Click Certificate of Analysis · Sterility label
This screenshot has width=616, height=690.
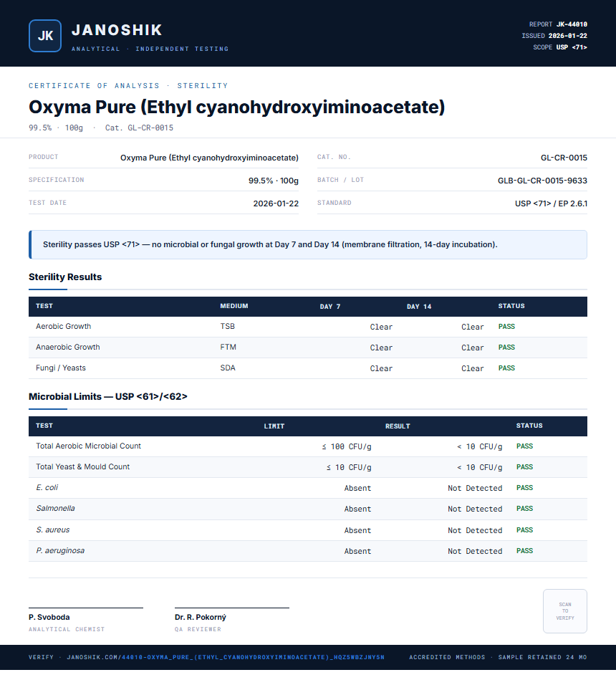(128, 85)
